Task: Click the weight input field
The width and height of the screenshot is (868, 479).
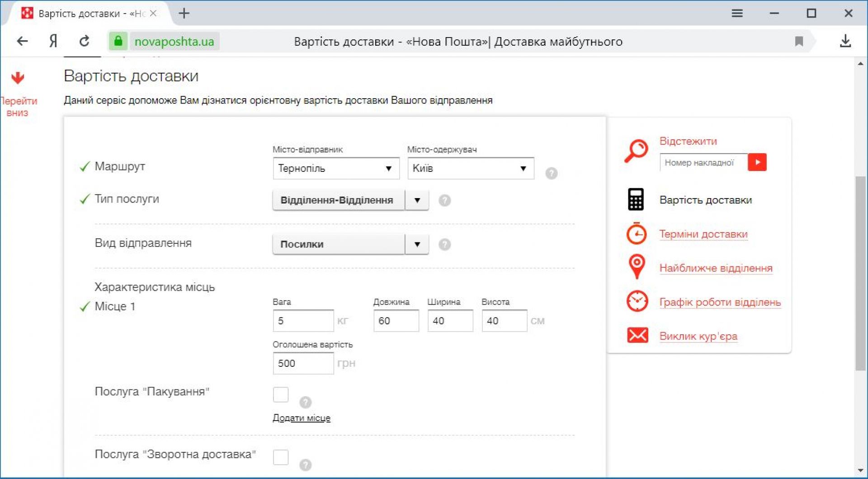Action: click(x=303, y=321)
